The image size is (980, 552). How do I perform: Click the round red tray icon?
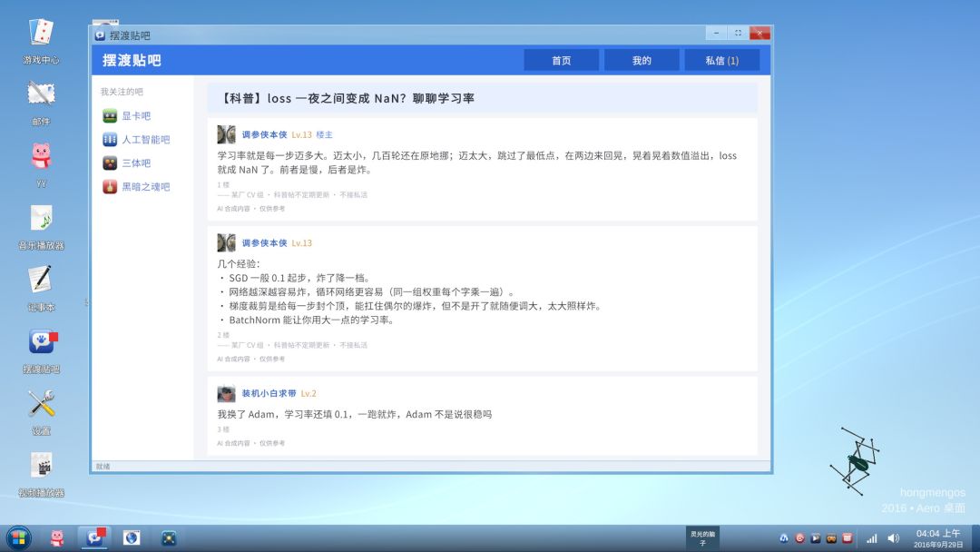click(x=800, y=538)
